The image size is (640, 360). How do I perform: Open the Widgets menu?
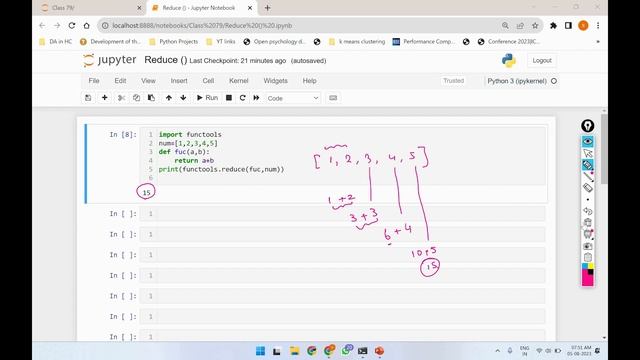(276, 81)
